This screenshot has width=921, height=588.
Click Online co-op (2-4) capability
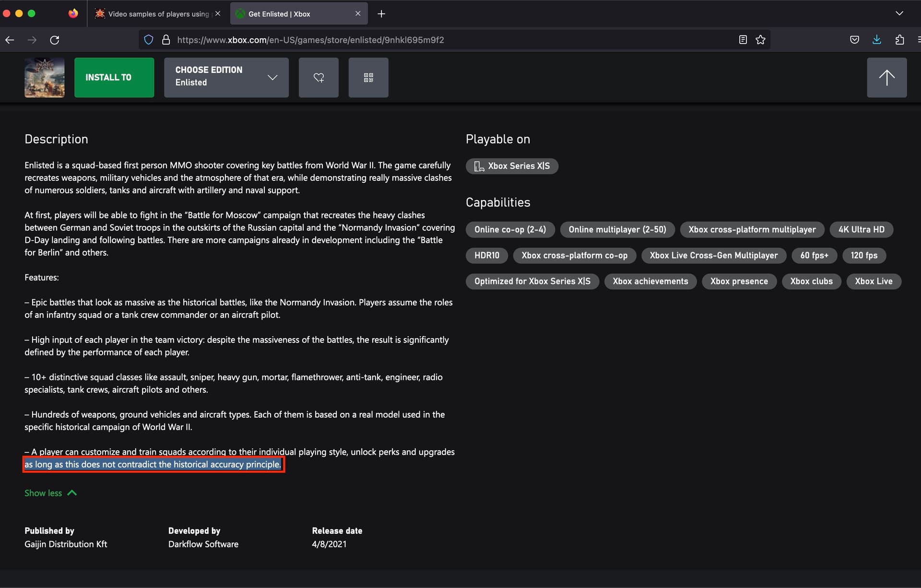click(510, 229)
